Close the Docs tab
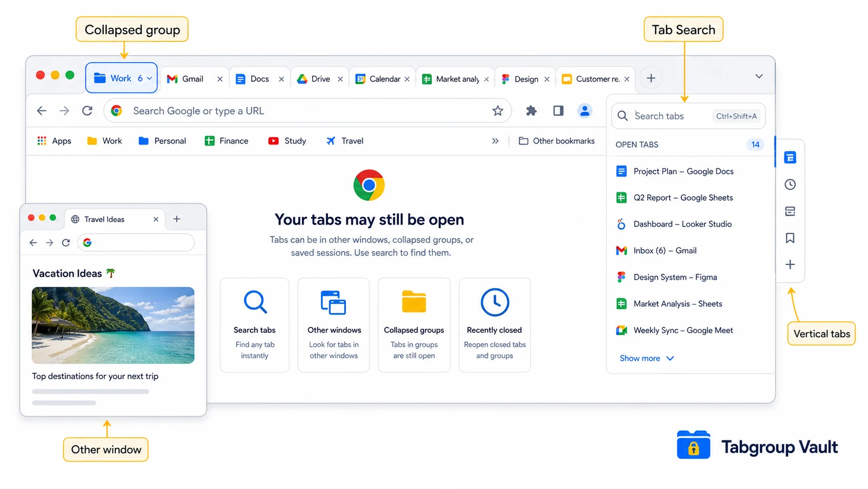This screenshot has width=868, height=489. point(281,79)
